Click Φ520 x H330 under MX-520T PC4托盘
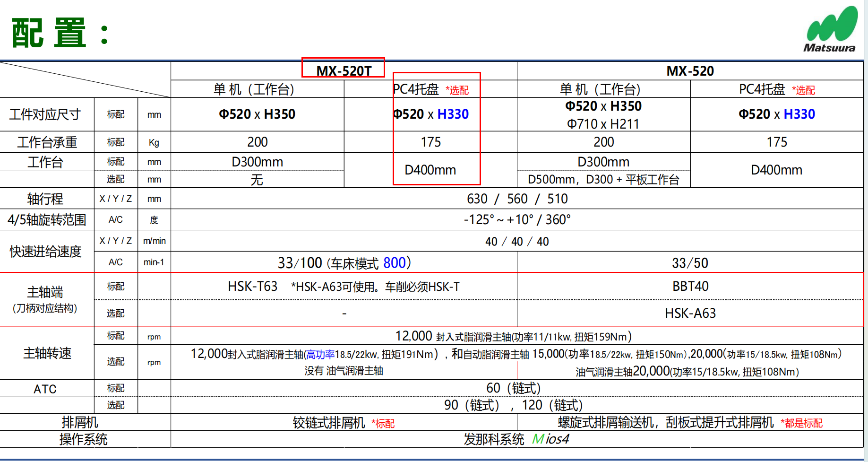The width and height of the screenshot is (868, 462). [x=430, y=114]
